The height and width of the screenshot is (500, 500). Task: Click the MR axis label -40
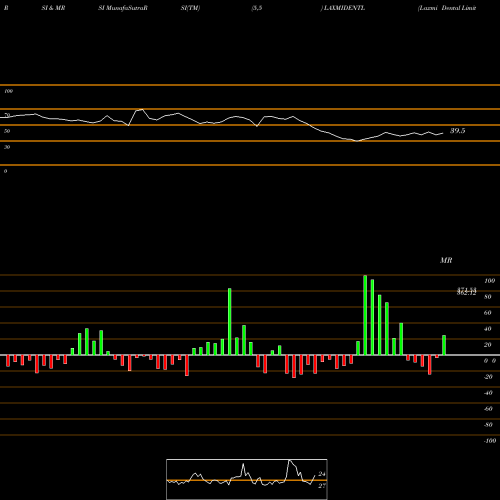(x=488, y=393)
